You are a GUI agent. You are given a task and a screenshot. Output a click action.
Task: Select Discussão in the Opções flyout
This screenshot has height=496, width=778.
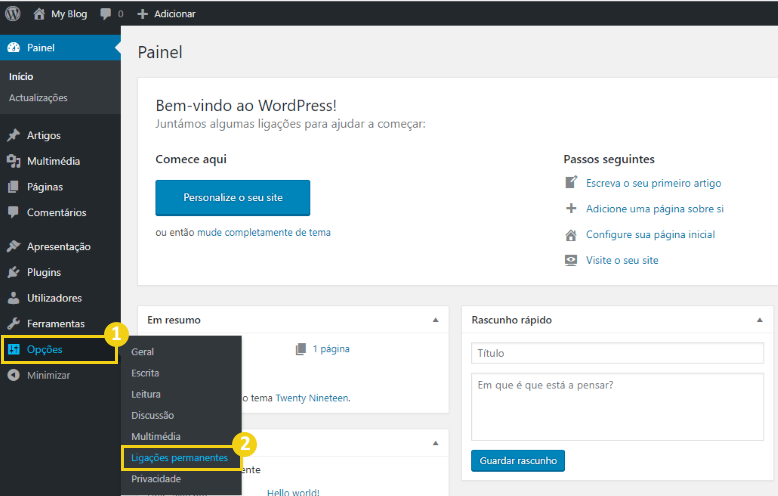pos(152,415)
